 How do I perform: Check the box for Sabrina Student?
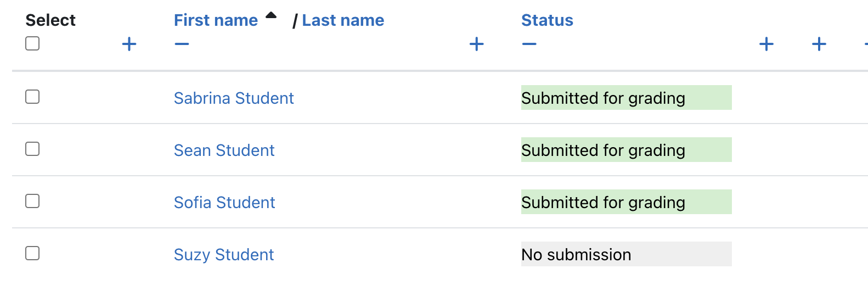(32, 97)
